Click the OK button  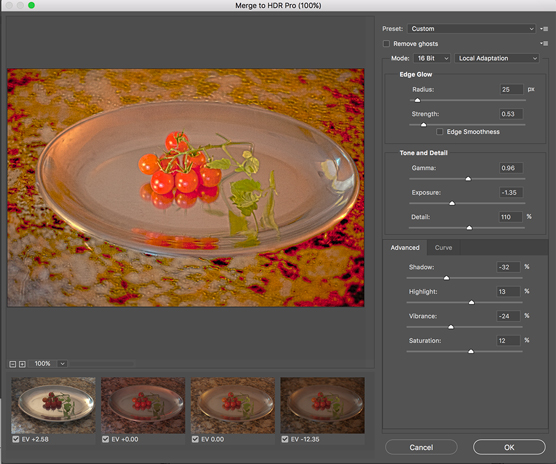[509, 447]
